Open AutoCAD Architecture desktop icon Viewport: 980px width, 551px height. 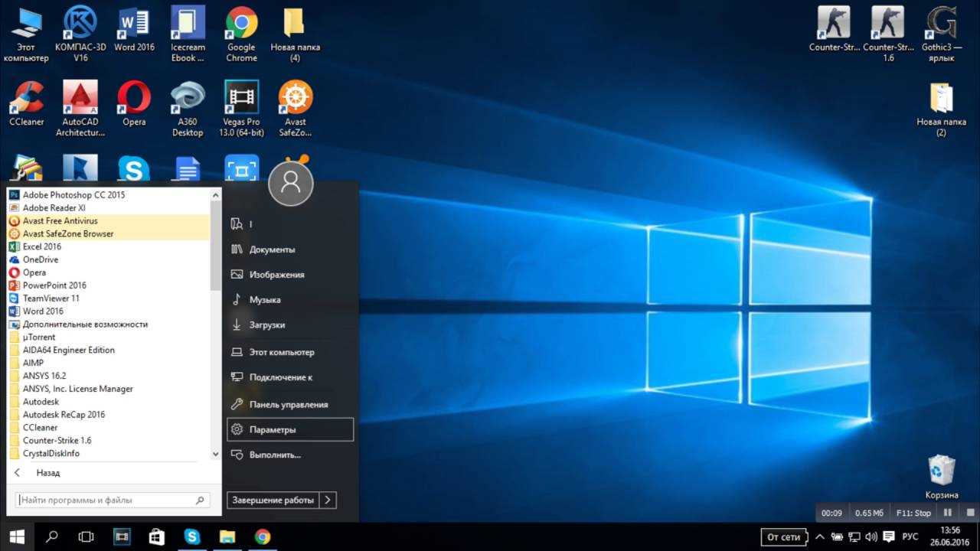[80, 108]
